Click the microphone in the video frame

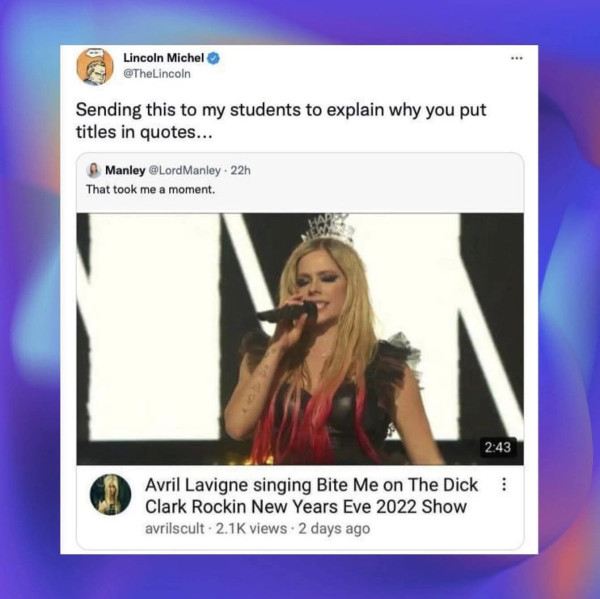coord(288,312)
